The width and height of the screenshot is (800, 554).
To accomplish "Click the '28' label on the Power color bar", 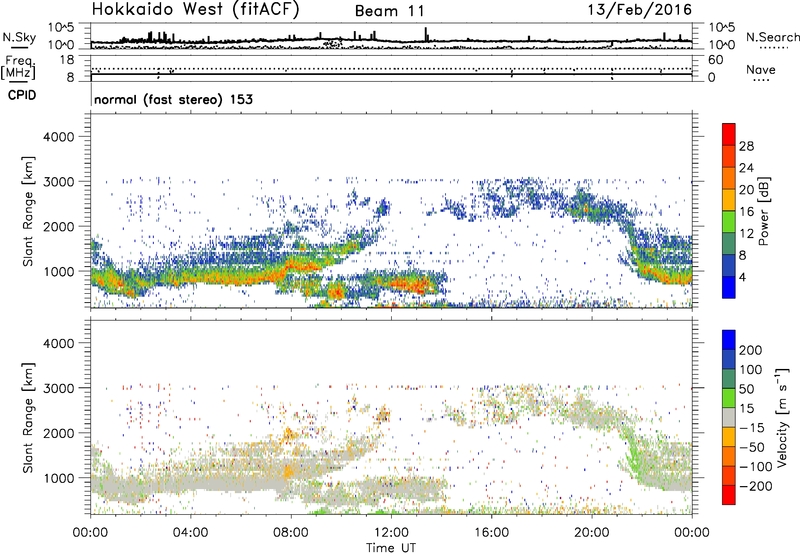I will 746,146.
